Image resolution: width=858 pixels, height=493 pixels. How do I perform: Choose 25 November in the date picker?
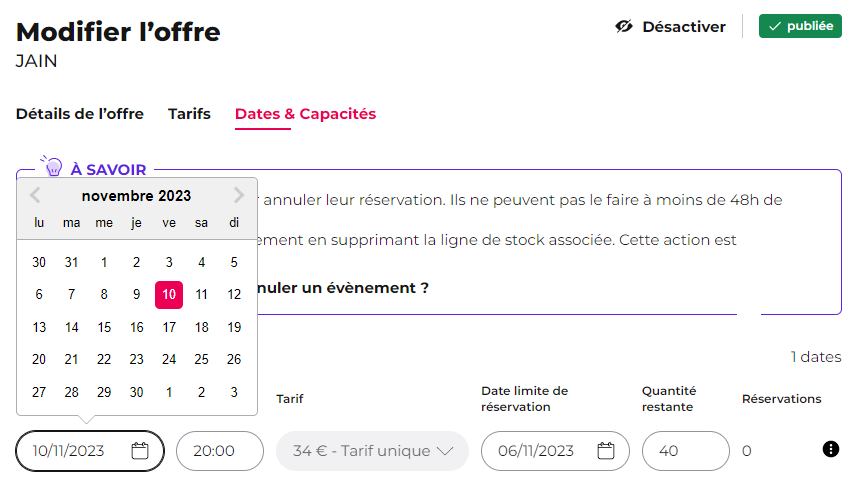[x=201, y=359]
